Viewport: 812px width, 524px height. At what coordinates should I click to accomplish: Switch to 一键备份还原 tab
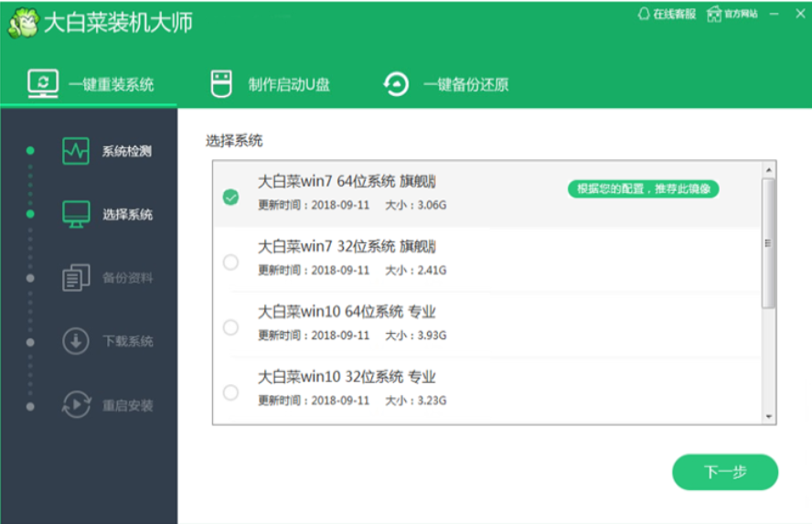click(465, 85)
